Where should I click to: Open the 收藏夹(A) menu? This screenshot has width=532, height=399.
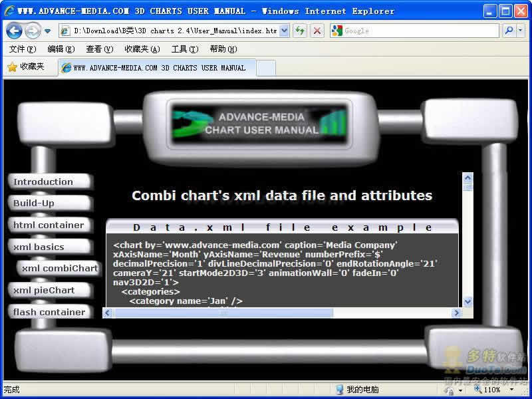[142, 49]
